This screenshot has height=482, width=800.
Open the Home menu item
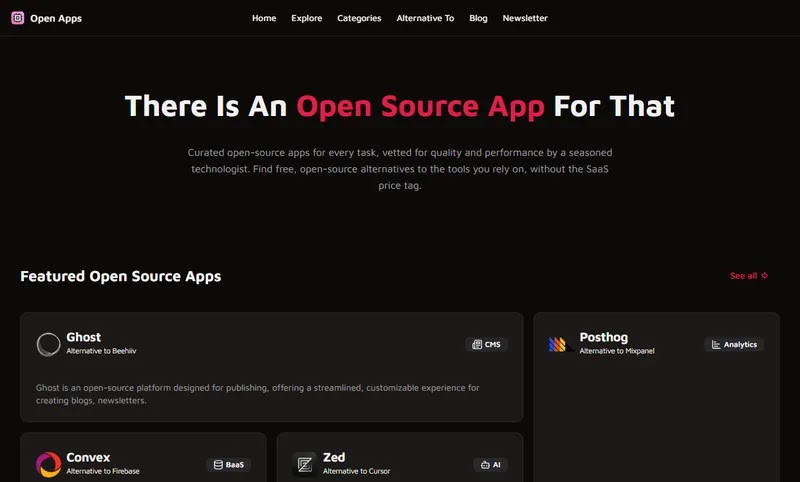click(x=264, y=18)
